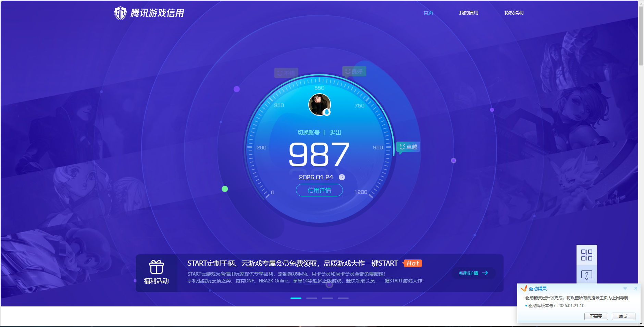Click the user avatar thumbnail in the gauge
This screenshot has height=327, width=644.
pyautogui.click(x=319, y=105)
